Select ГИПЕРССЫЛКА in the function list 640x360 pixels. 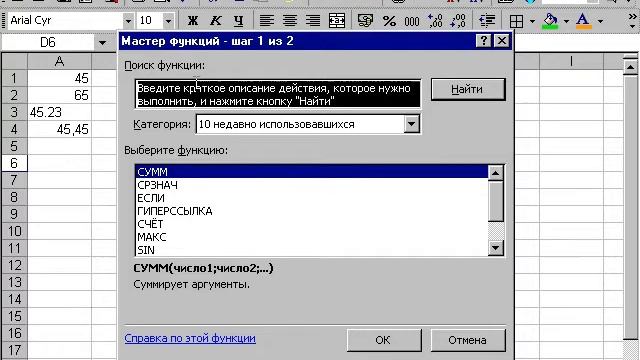311,211
